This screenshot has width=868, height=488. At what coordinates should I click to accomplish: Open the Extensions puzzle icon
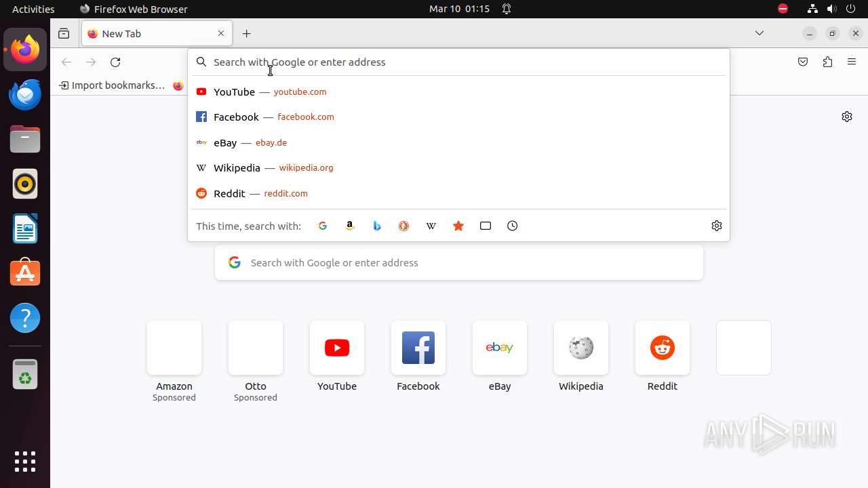tap(827, 62)
